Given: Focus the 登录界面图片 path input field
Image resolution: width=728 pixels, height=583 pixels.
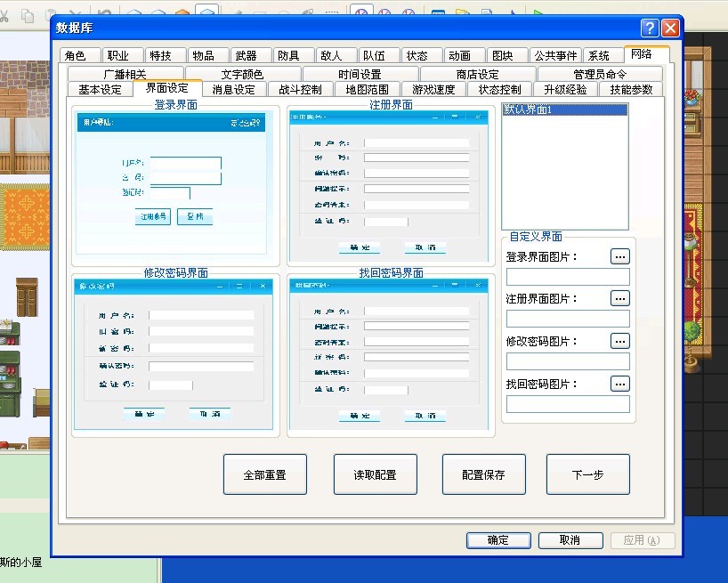Looking at the screenshot, I should click(x=568, y=277).
